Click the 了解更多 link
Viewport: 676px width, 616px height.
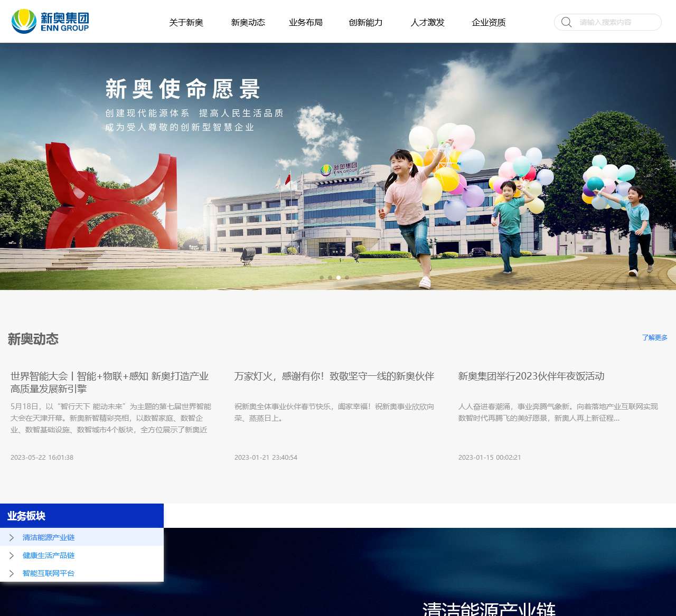pos(655,337)
